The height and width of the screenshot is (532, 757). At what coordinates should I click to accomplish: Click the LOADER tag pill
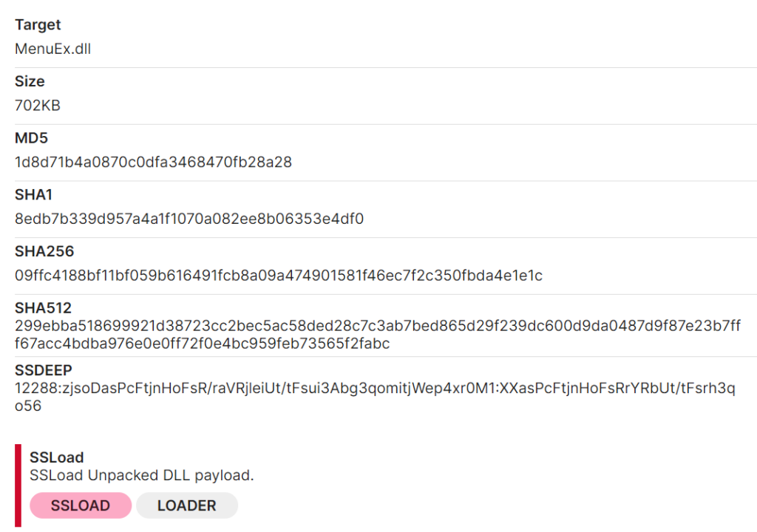tap(187, 505)
